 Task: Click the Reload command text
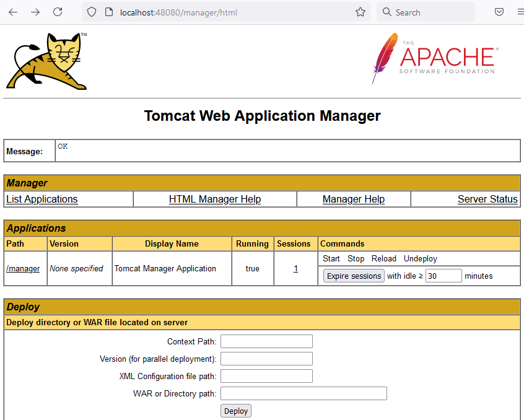[x=384, y=258]
